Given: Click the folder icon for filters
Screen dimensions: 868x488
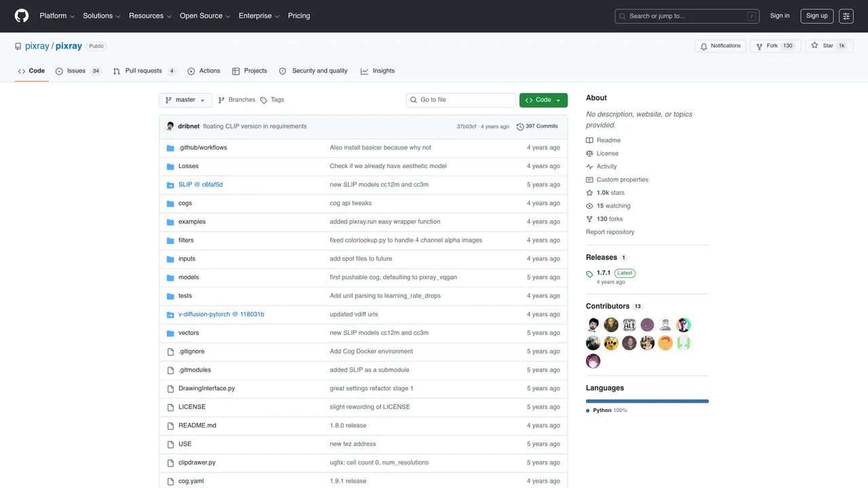Looking at the screenshot, I should point(171,240).
